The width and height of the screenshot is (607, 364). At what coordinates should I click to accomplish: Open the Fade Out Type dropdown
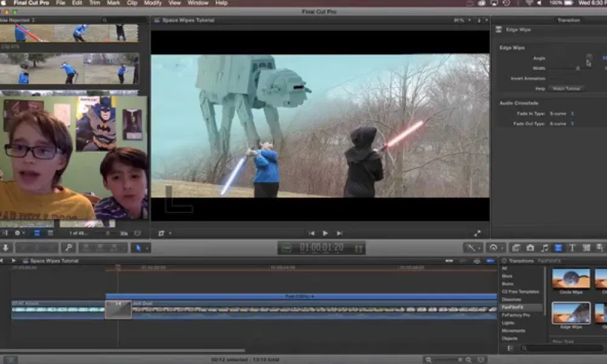(561, 124)
